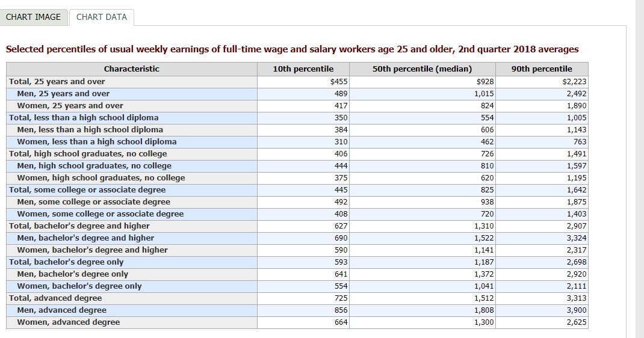The width and height of the screenshot is (644, 338).
Task: Click the 375 value in 10th percentile
Action: (341, 177)
